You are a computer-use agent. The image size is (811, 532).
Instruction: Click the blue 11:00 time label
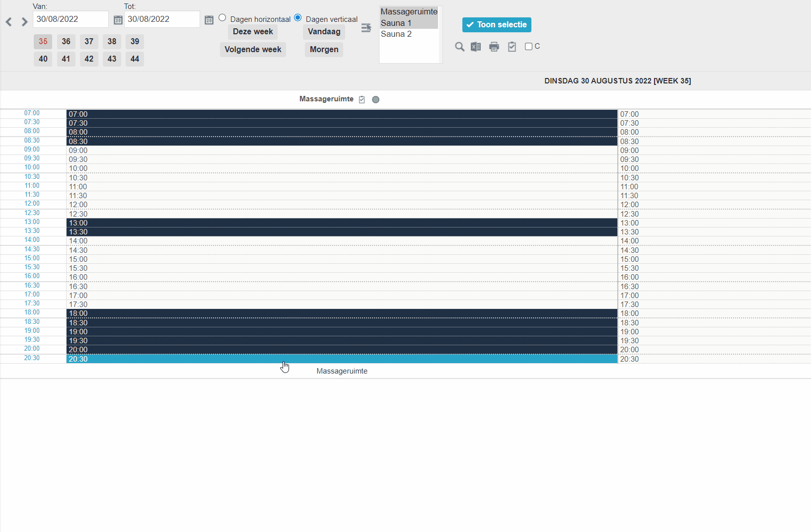(x=32, y=186)
